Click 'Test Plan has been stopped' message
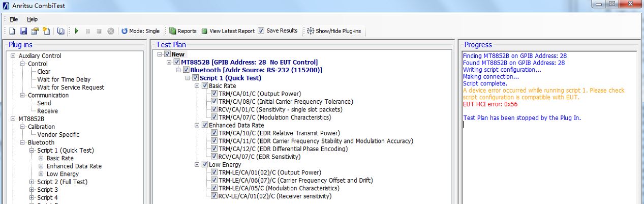The image size is (644, 204). coord(522,118)
